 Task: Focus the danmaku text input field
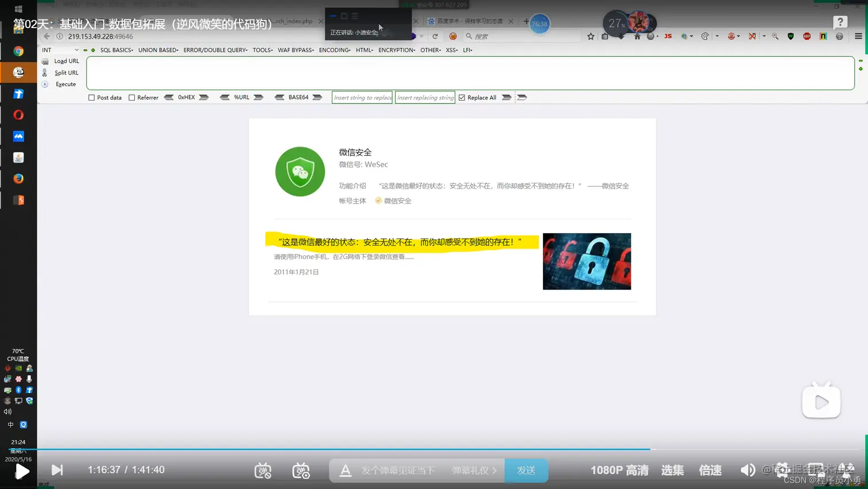(x=398, y=471)
